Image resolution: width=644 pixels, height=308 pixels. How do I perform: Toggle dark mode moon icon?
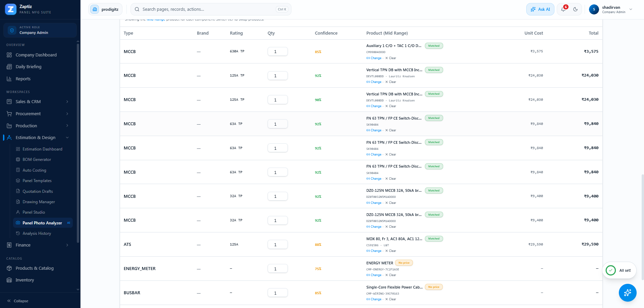(x=575, y=9)
